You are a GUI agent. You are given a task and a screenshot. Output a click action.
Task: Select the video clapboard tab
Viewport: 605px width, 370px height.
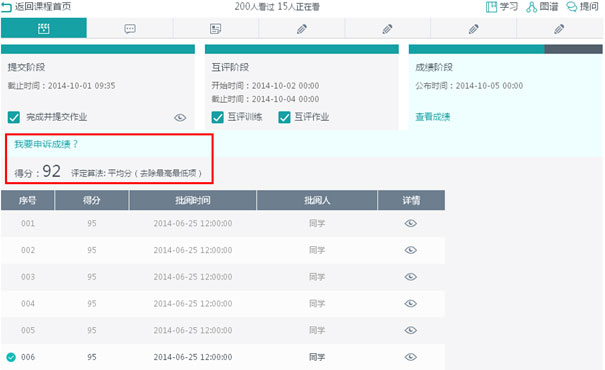tap(44, 29)
